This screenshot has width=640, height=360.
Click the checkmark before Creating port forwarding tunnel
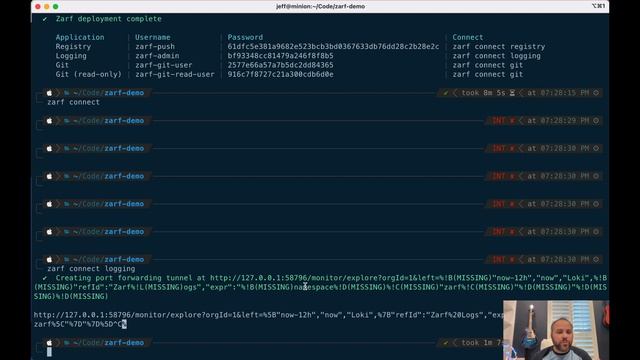point(45,278)
